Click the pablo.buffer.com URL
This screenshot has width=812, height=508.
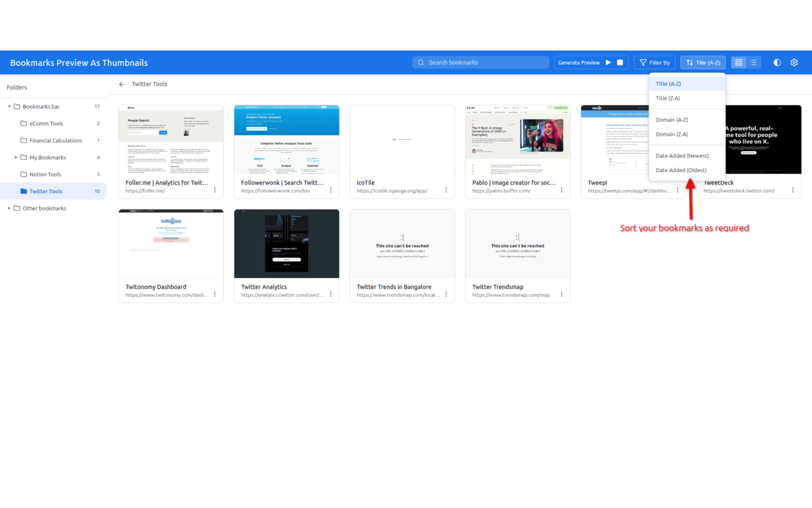(501, 190)
